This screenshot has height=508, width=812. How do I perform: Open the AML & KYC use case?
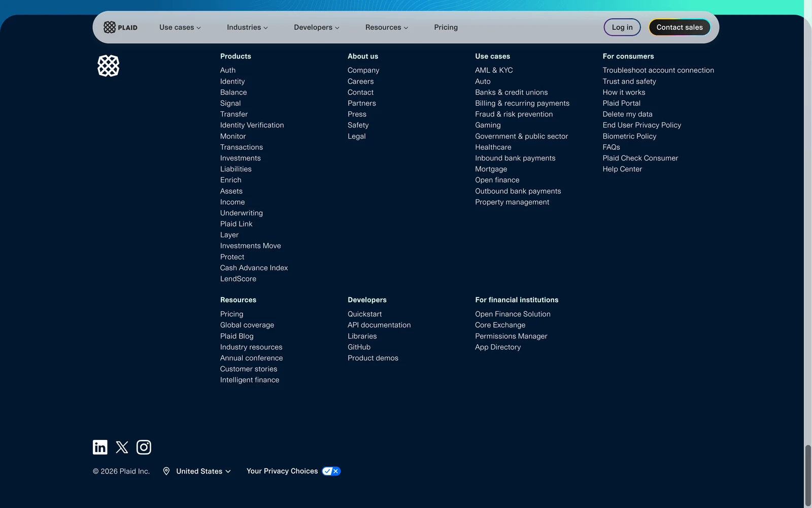[494, 70]
